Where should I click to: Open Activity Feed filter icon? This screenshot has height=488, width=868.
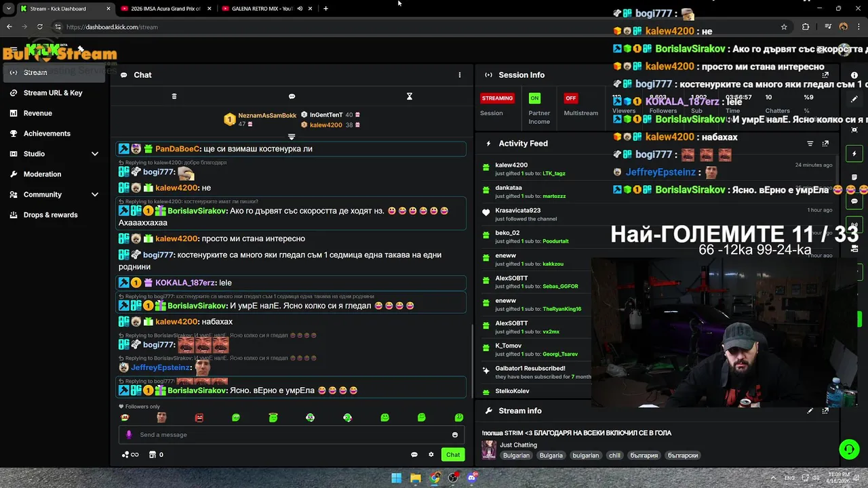810,144
